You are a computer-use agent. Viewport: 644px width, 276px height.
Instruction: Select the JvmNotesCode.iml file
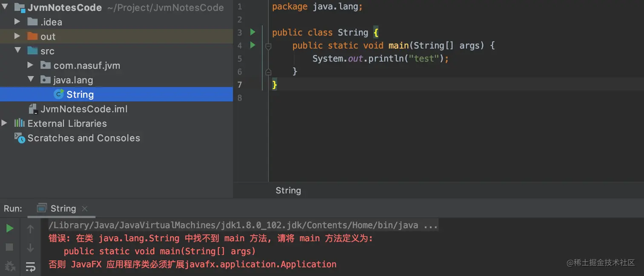click(84, 109)
